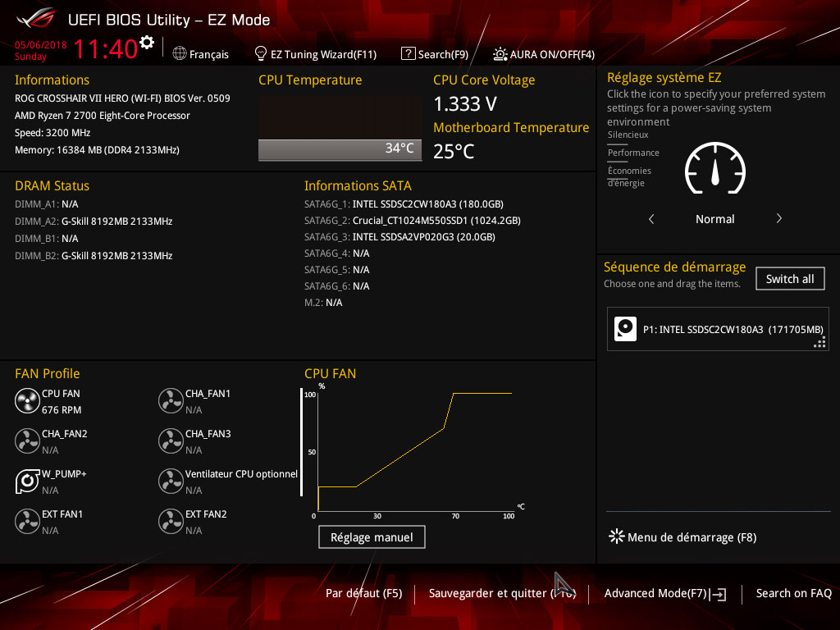Open the Search on FAQ link
This screenshot has height=630, width=840.
pyautogui.click(x=793, y=593)
